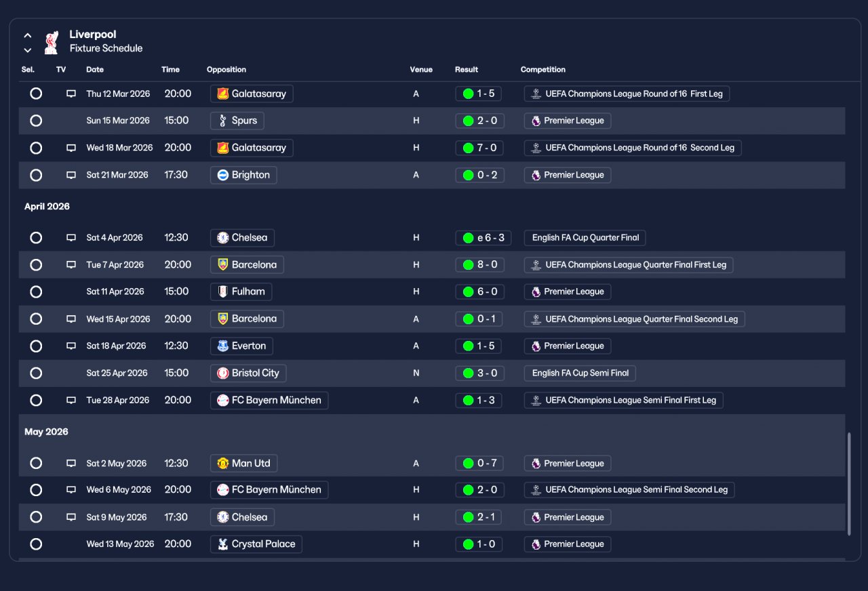Click the TV icon for Sat 9 May Chelsea match
This screenshot has width=868, height=591.
click(x=71, y=517)
